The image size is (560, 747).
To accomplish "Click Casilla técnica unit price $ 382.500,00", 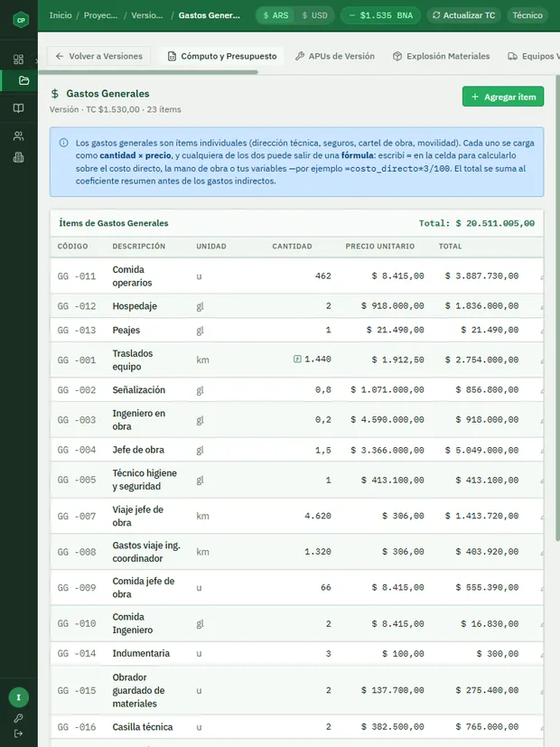I will (x=392, y=726).
